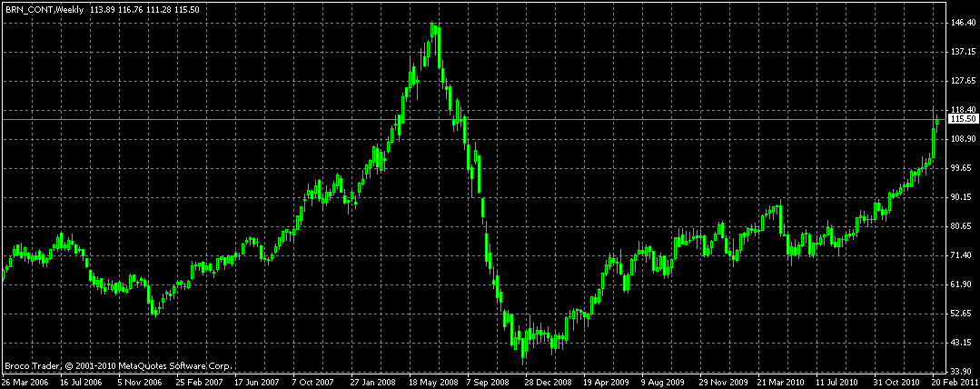Click the 127.65 price axis label

961,81
